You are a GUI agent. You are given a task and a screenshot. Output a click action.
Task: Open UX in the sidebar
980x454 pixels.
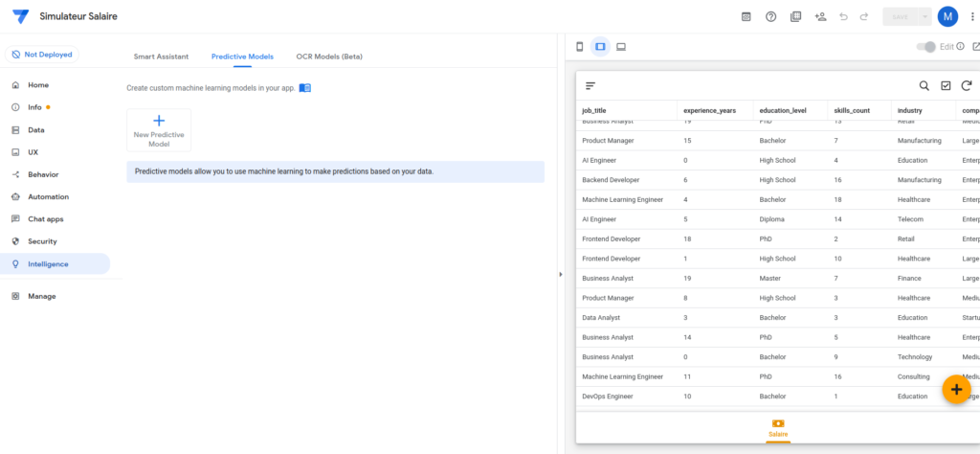(x=55, y=152)
